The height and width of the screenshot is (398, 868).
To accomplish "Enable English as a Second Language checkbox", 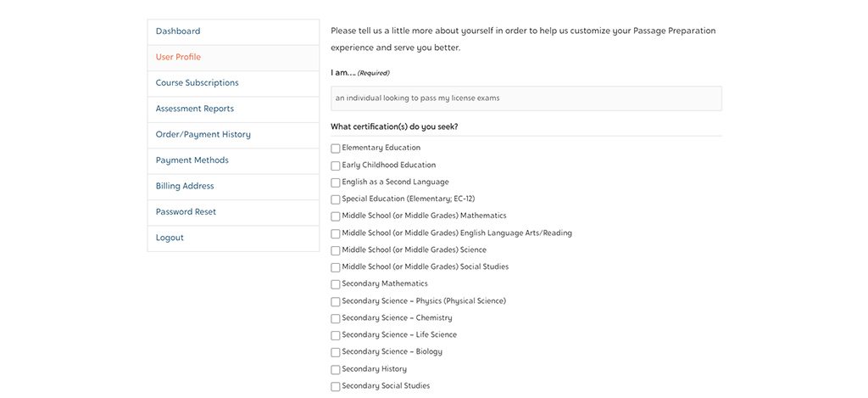I will point(336,182).
